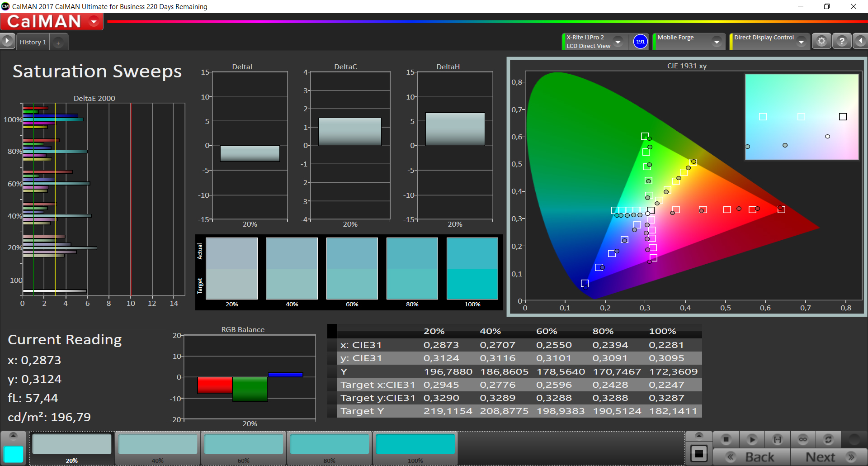Minimize the CalMAN window

coord(800,6)
